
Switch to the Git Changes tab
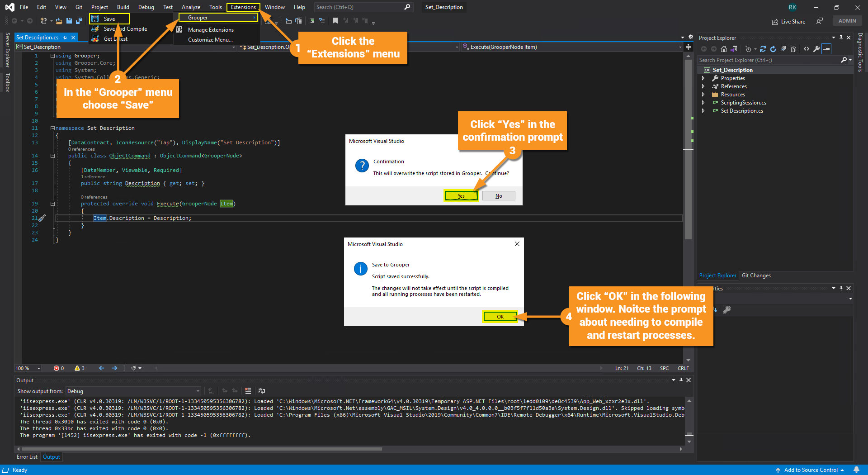pyautogui.click(x=756, y=275)
